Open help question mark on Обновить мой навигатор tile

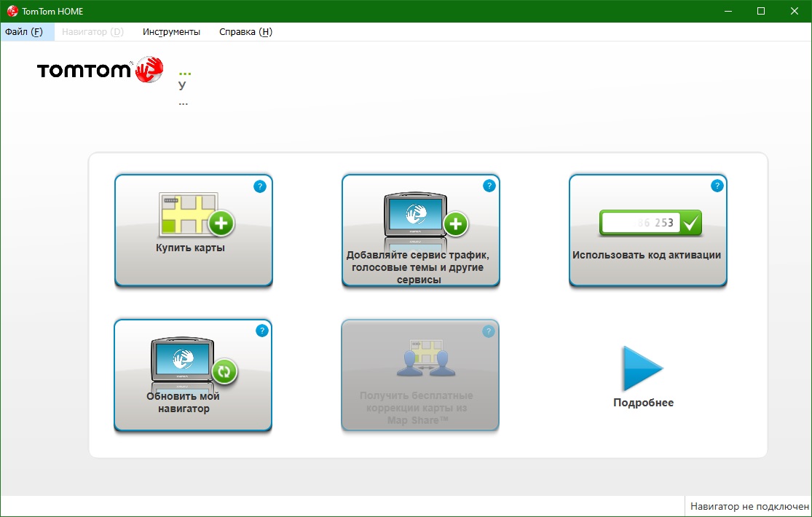point(261,331)
